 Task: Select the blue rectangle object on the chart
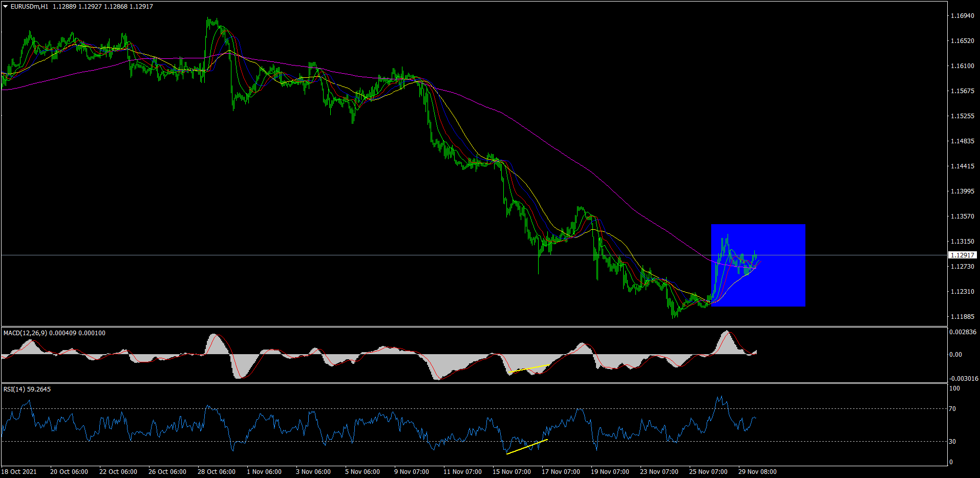758,265
